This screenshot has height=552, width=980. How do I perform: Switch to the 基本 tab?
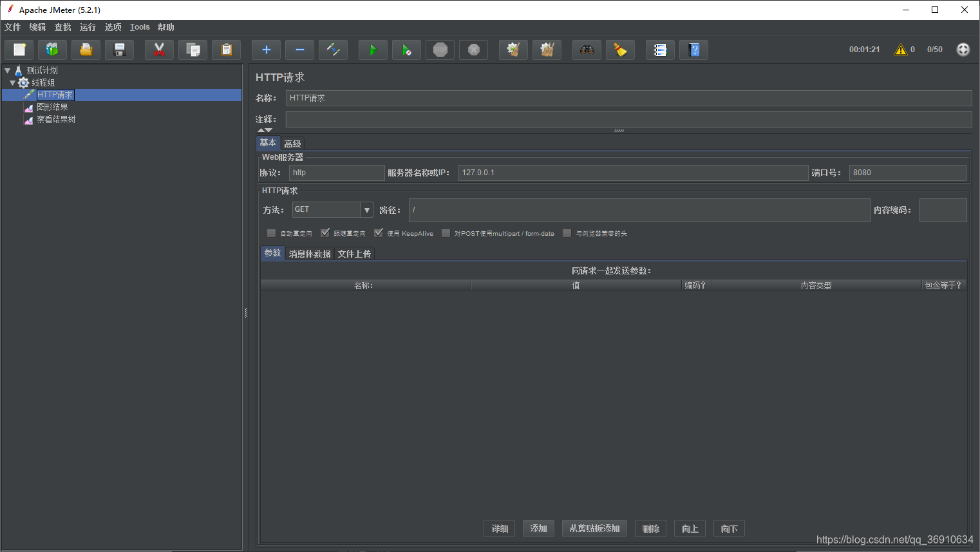(269, 143)
